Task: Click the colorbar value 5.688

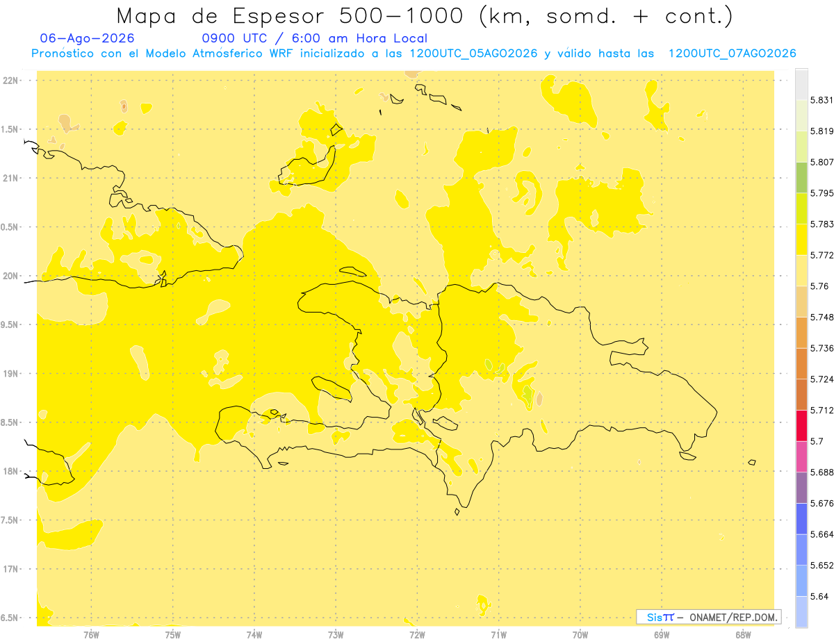Action: (x=822, y=472)
